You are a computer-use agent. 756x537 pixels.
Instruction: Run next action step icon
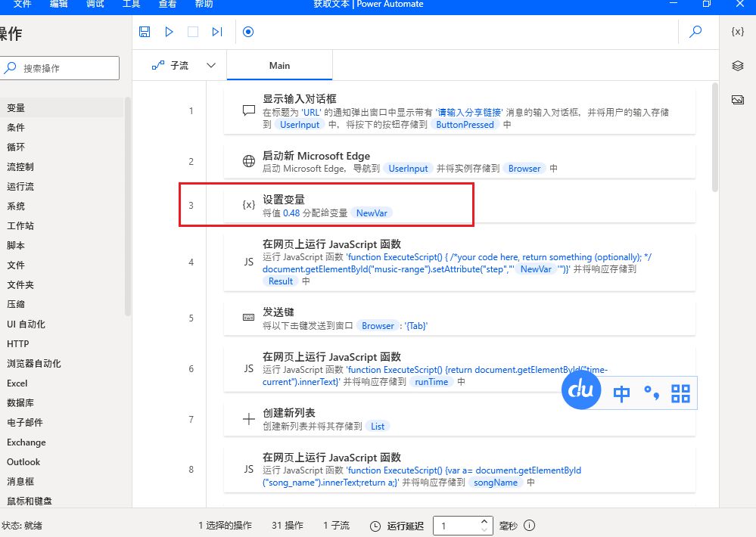pos(217,32)
